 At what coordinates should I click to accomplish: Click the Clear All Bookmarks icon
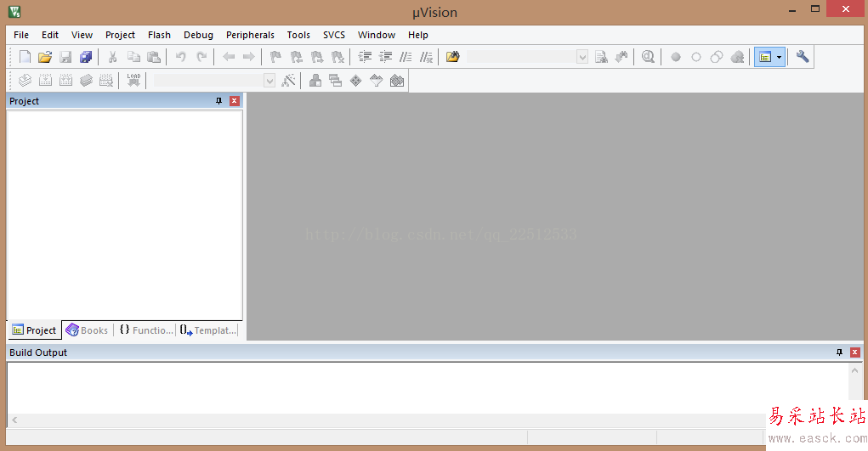[338, 56]
